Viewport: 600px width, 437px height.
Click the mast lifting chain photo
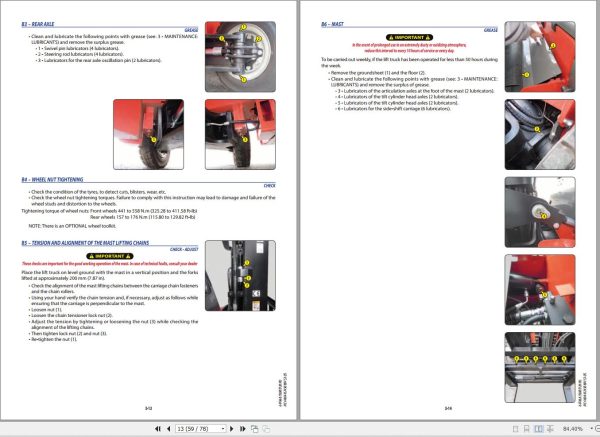coord(240,276)
